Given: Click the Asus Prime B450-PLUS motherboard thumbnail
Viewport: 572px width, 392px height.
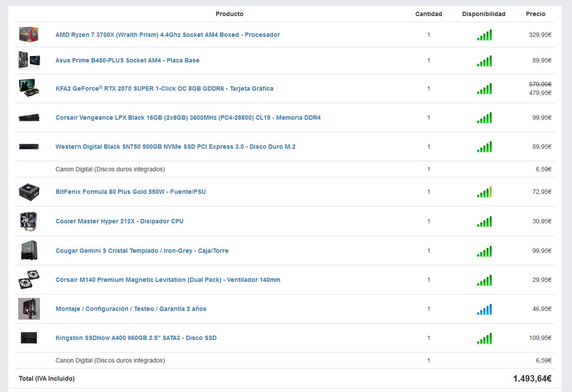Looking at the screenshot, I should (x=29, y=60).
